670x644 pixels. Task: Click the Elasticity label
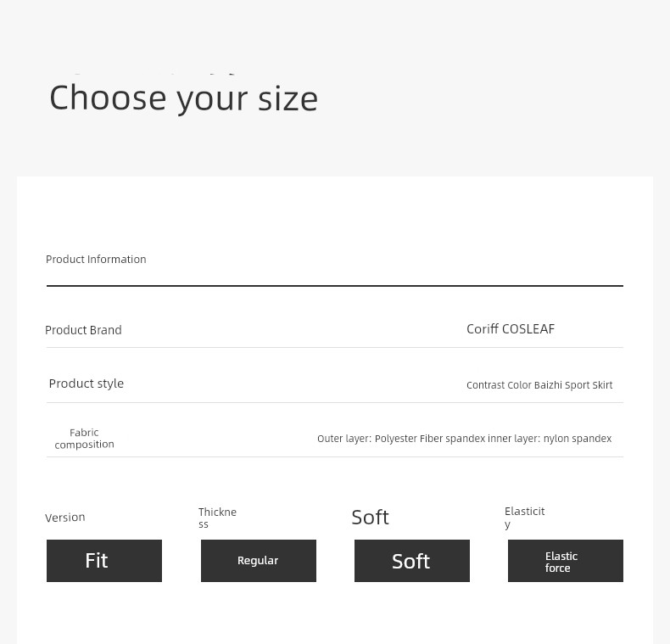pyautogui.click(x=524, y=517)
